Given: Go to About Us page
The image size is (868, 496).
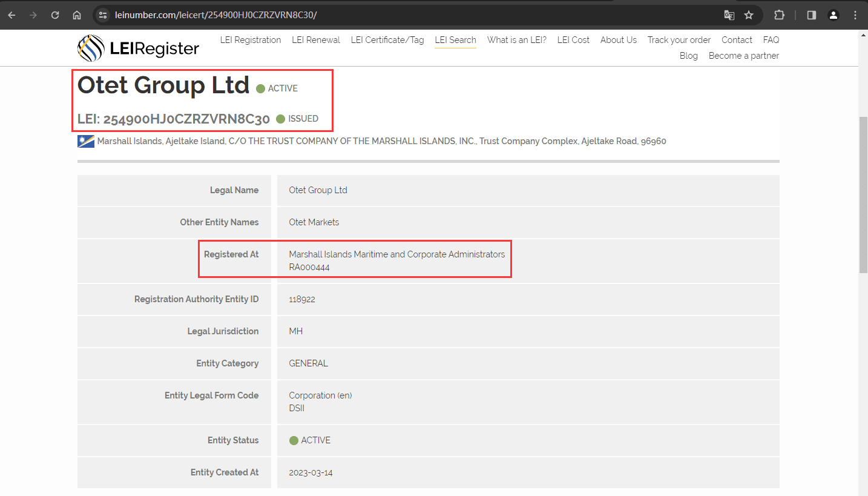Looking at the screenshot, I should (x=619, y=40).
